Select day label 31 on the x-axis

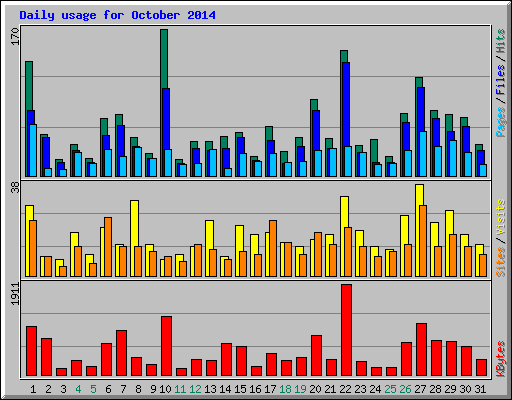480,389
